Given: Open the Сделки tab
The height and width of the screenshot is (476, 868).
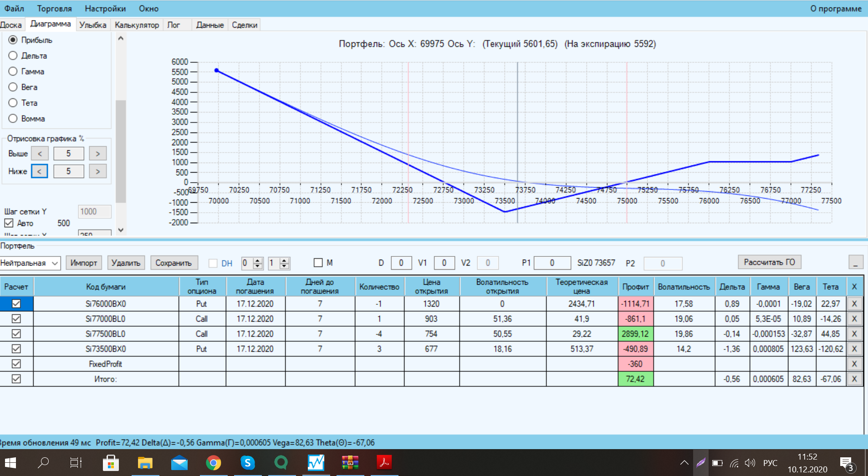Looking at the screenshot, I should coord(245,25).
